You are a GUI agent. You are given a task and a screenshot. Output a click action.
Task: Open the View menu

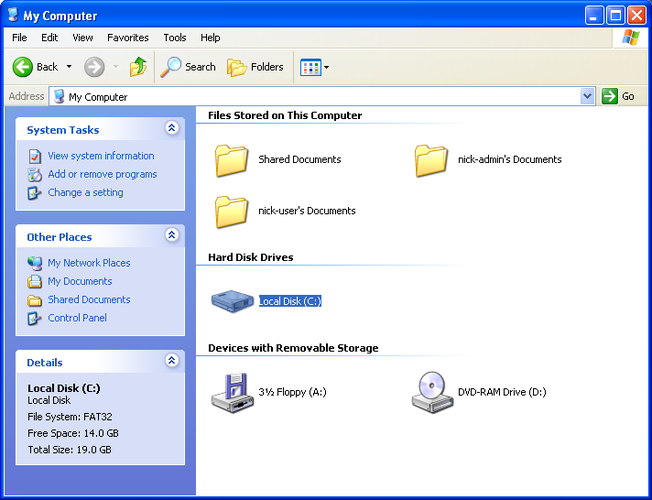point(83,38)
